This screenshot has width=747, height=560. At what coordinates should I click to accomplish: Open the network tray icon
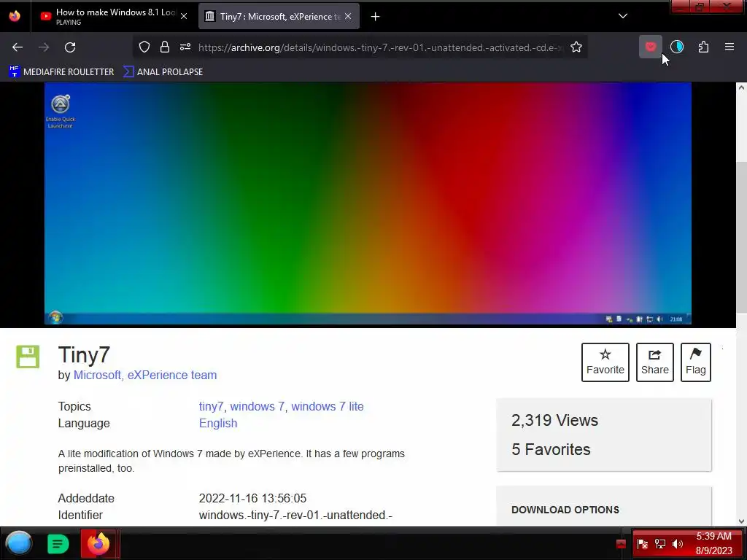pos(659,544)
